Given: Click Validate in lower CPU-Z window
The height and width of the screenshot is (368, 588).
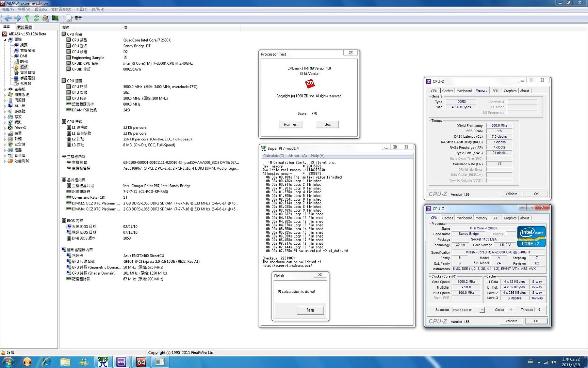Looking at the screenshot, I should click(511, 321).
